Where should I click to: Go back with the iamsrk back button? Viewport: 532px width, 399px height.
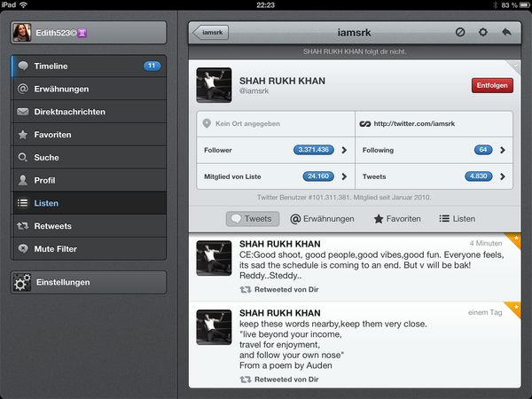tap(210, 33)
